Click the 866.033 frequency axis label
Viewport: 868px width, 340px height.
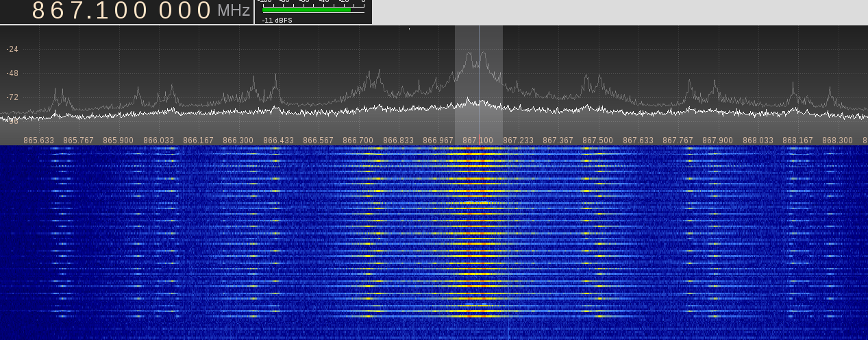coord(158,141)
